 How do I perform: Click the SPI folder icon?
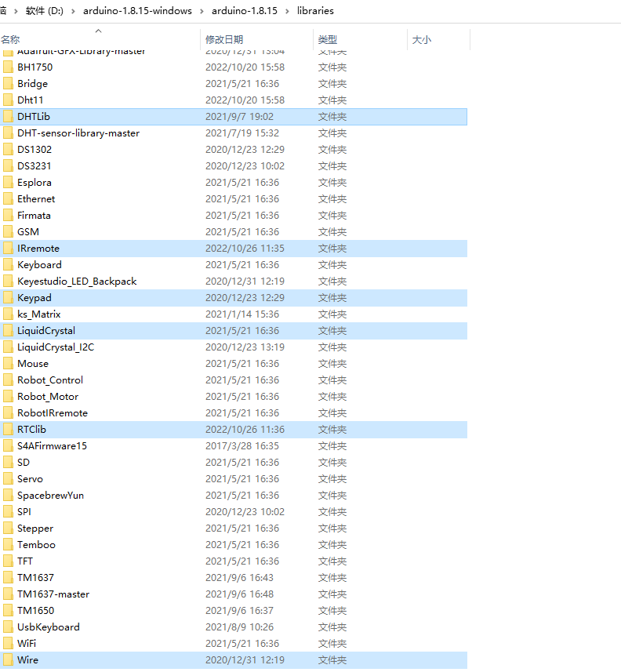click(8, 512)
